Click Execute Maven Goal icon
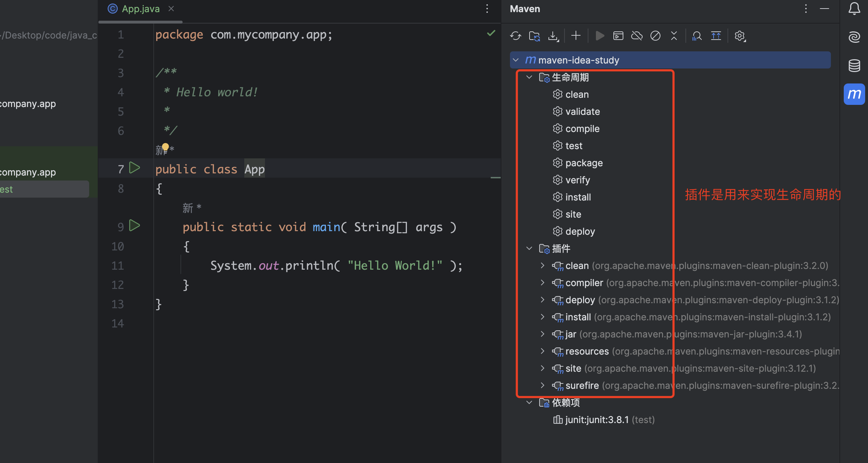Screen dimensions: 868x463 tap(618, 36)
